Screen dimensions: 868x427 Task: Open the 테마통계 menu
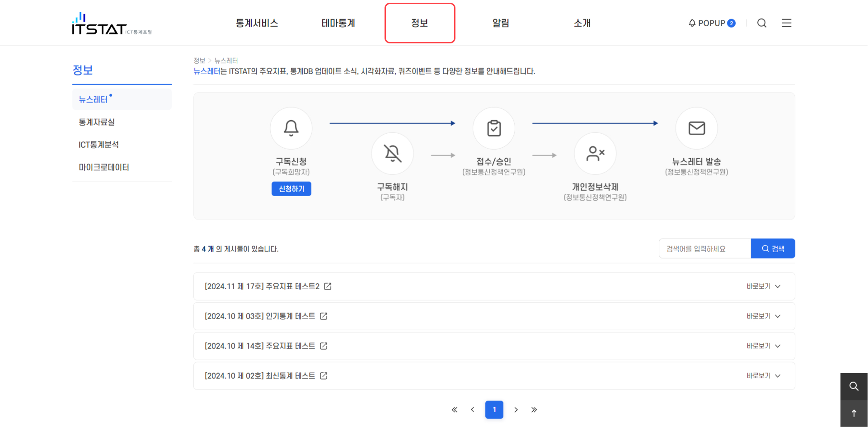point(338,23)
